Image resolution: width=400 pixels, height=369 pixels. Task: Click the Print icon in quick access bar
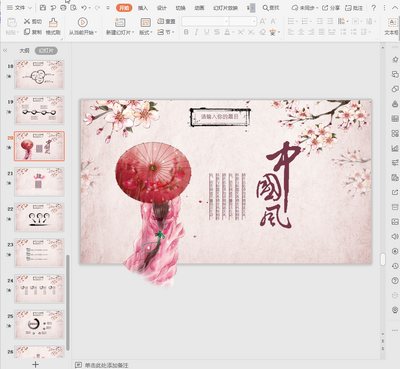tap(63, 7)
